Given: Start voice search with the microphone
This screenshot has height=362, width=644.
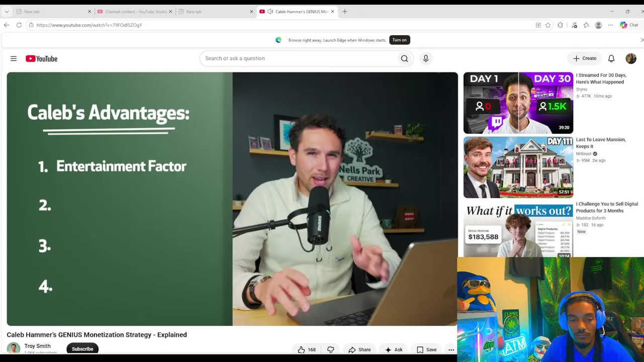Looking at the screenshot, I should click(x=426, y=58).
